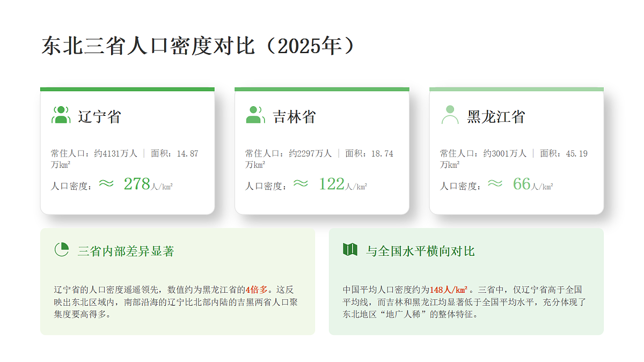The height and width of the screenshot is (362, 644).
Task: Click the person icon beside 吉林省
Action: pyautogui.click(x=255, y=115)
